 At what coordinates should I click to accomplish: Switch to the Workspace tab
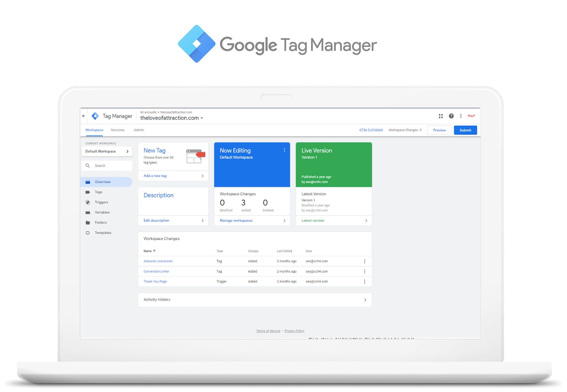click(94, 130)
